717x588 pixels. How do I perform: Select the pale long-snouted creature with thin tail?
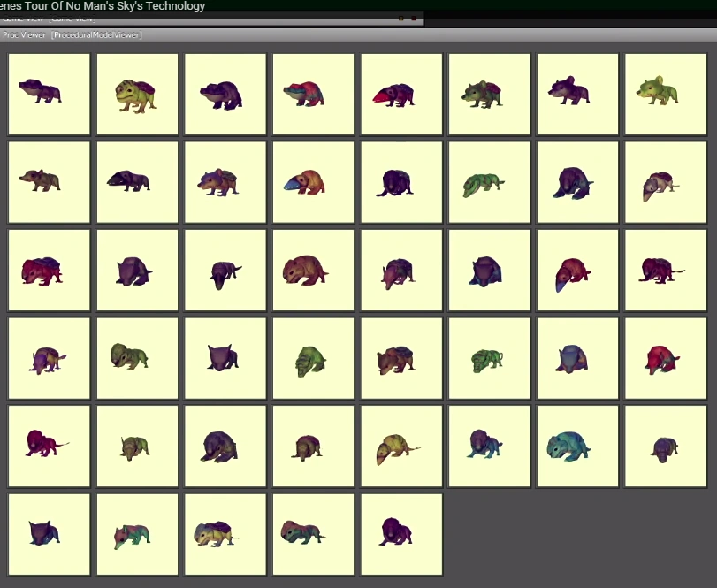[666, 182]
